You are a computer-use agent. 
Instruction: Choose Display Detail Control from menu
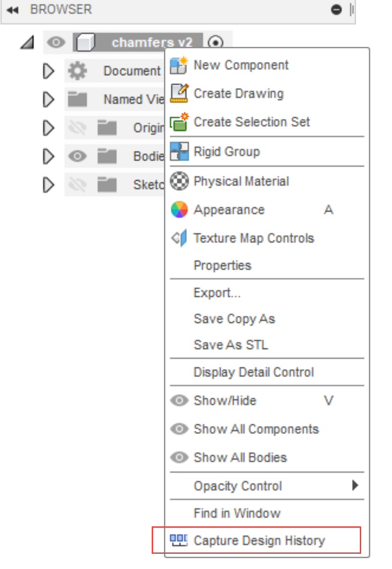[x=254, y=372]
